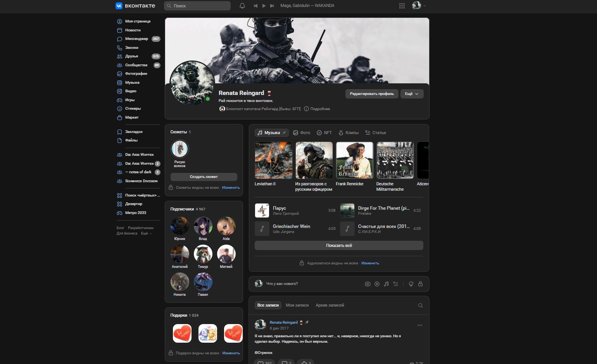The height and width of the screenshot is (364, 597).
Task: Switch to Фото tab
Action: click(x=302, y=133)
